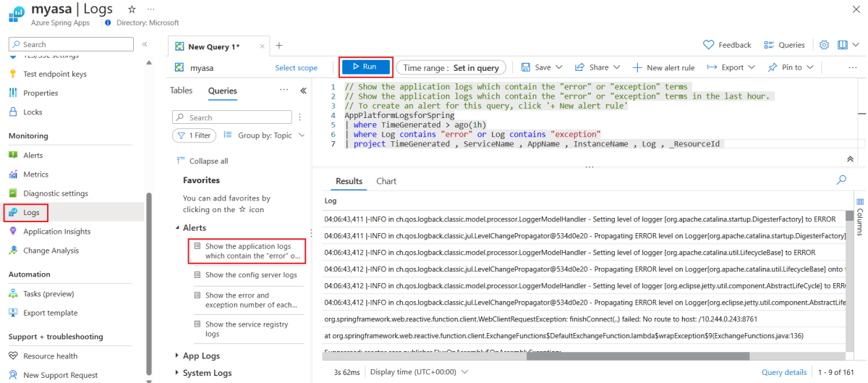Screen dimensions: 868x383
Task: Open the Save dropdown
Action: (x=542, y=67)
